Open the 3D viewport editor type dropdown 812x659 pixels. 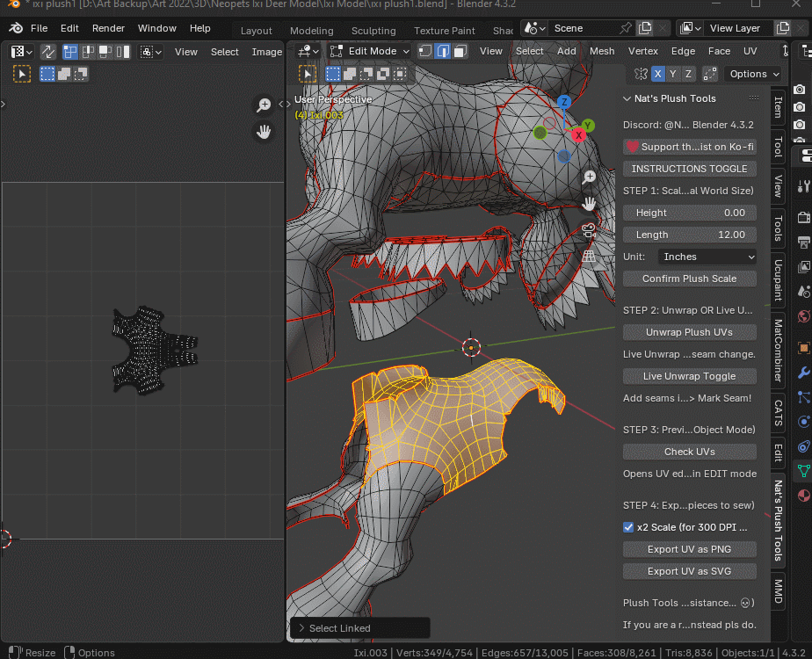[x=308, y=51]
